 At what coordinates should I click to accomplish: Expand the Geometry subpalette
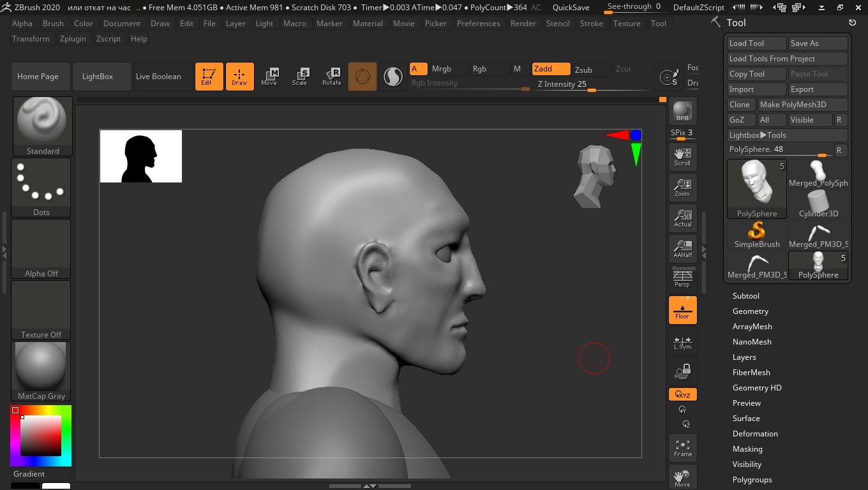coord(750,311)
